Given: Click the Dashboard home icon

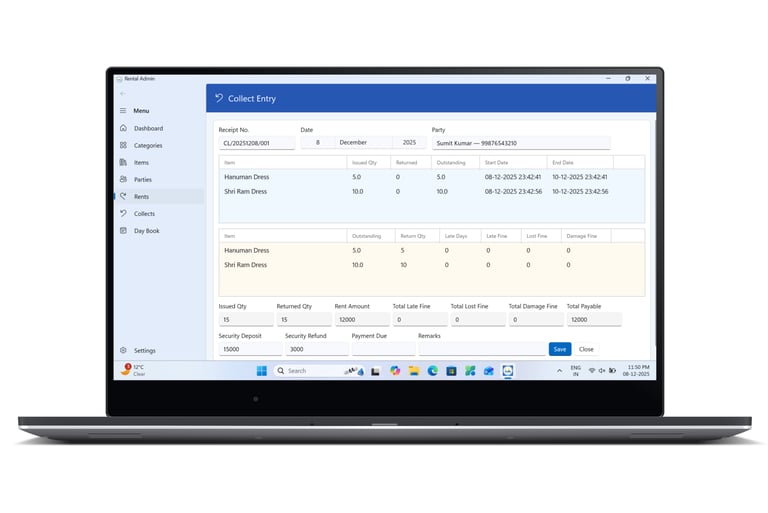Looking at the screenshot, I should [x=123, y=128].
